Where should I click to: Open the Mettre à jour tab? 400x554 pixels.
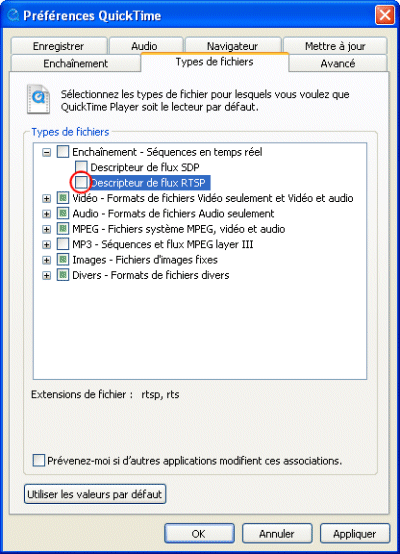pos(335,46)
